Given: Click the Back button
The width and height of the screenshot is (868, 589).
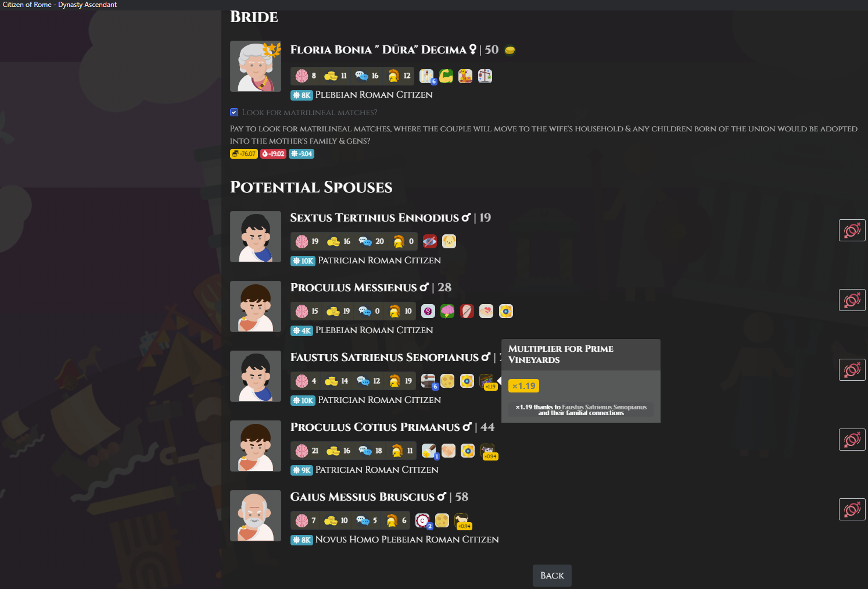Looking at the screenshot, I should pyautogui.click(x=552, y=576).
